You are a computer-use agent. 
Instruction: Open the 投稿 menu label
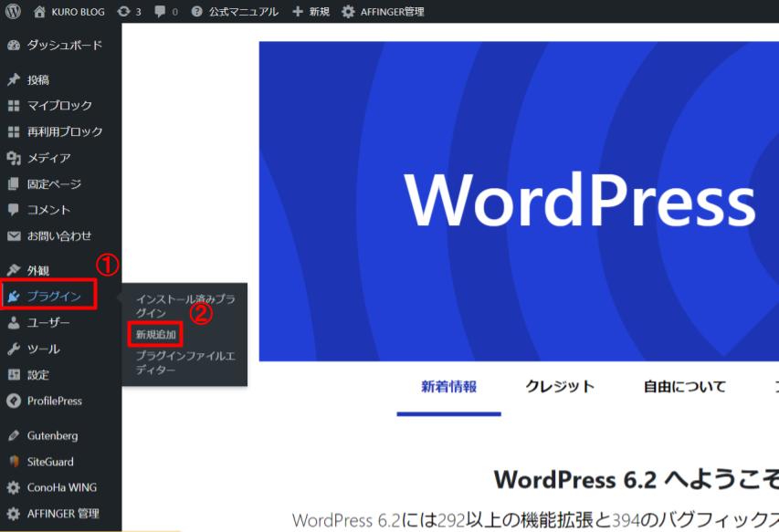[x=38, y=80]
